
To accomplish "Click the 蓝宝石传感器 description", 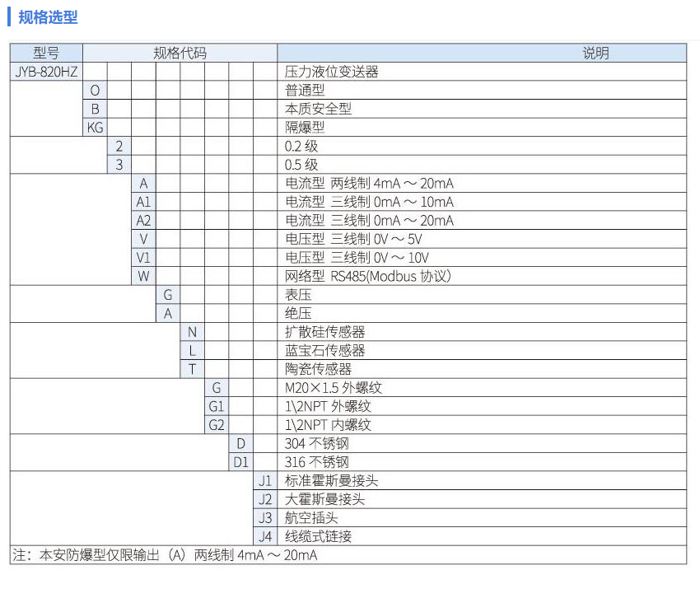I will tap(325, 351).
